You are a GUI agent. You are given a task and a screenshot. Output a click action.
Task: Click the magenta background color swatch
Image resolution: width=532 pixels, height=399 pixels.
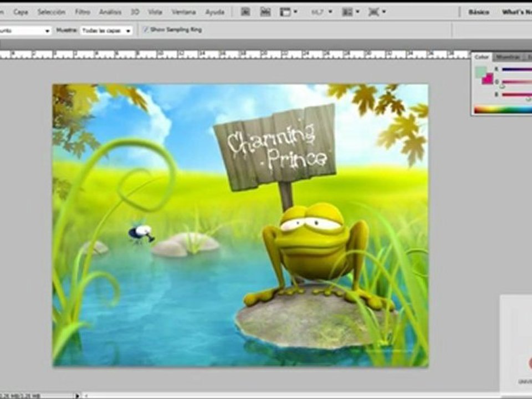[x=488, y=79]
